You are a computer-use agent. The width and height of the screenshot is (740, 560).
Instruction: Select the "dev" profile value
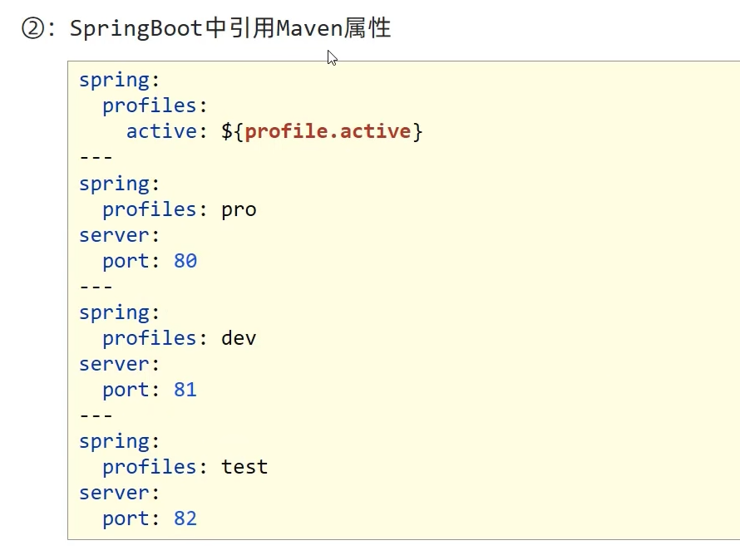(x=239, y=338)
